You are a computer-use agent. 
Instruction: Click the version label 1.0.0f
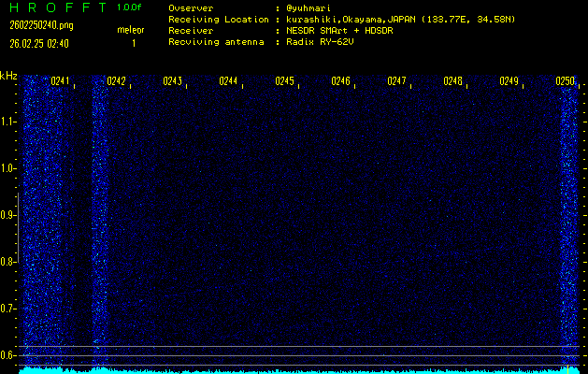pyautogui.click(x=129, y=7)
